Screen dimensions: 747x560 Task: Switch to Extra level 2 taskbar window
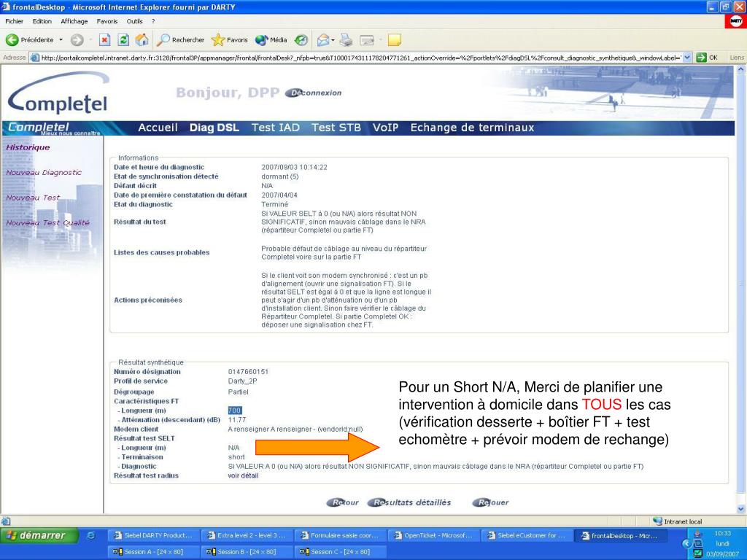(246, 536)
